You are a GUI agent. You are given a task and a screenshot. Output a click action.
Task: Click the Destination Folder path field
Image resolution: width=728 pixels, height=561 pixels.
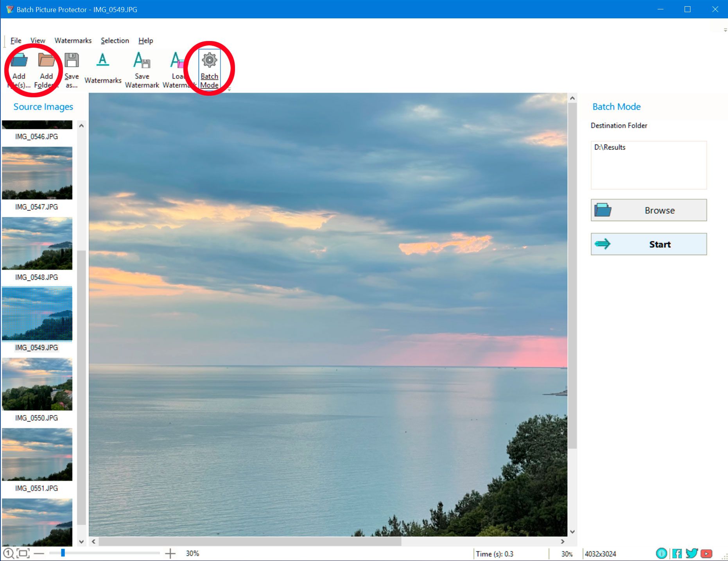tap(649, 165)
